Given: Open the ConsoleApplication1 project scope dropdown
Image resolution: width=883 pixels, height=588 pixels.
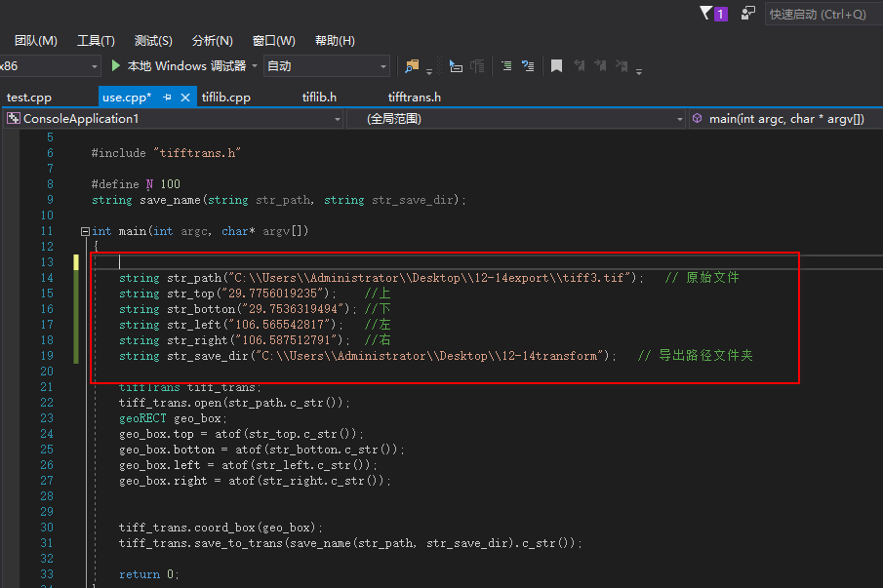Looking at the screenshot, I should tap(174, 119).
